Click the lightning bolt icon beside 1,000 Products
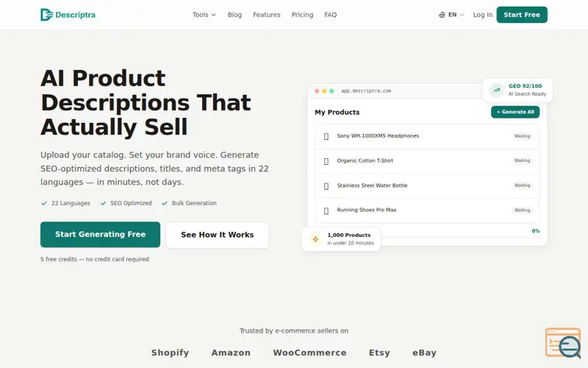 [315, 238]
